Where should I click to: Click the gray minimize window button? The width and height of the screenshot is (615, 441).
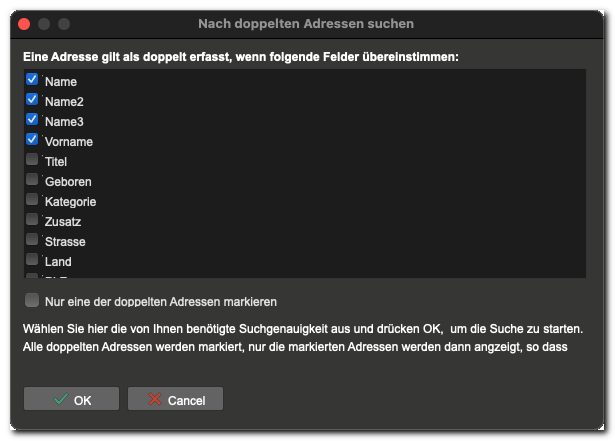(x=44, y=24)
